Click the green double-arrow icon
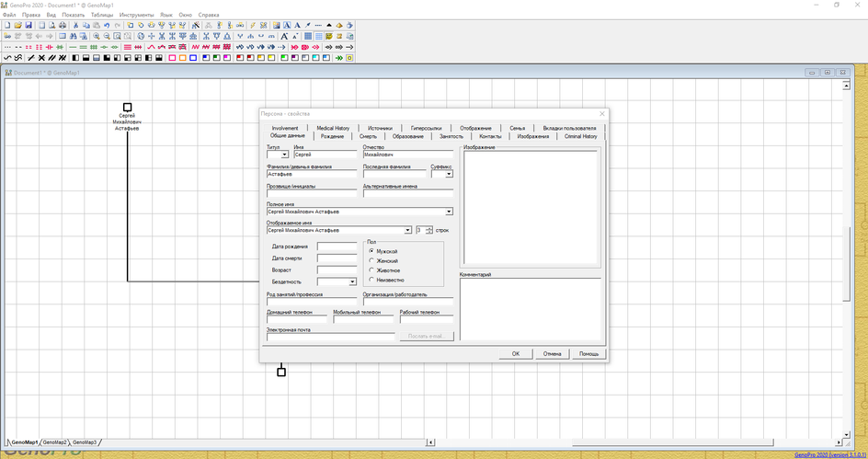Image resolution: width=868 pixels, height=459 pixels. pos(338,58)
